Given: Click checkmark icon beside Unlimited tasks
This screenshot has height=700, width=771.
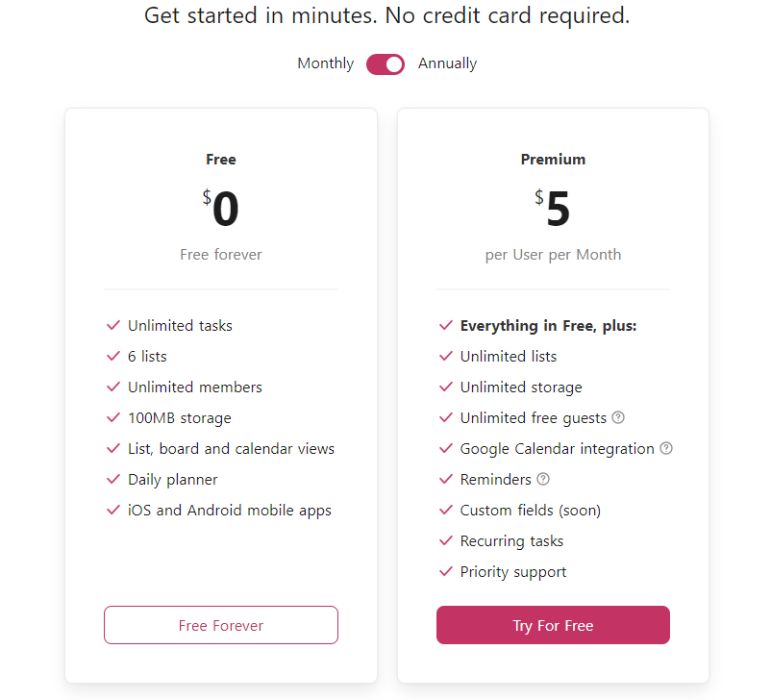Looking at the screenshot, I should pyautogui.click(x=113, y=326).
